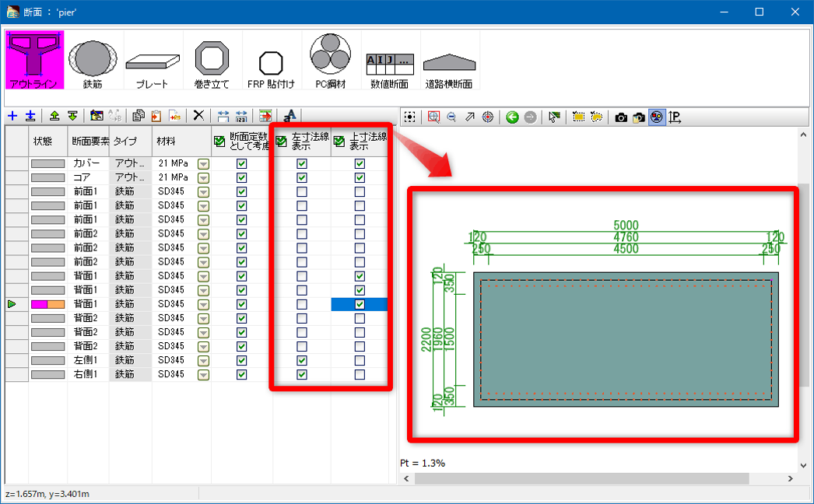Copy the view snapshot to clipboard
Viewport: 814px width, 504px height.
pyautogui.click(x=639, y=117)
